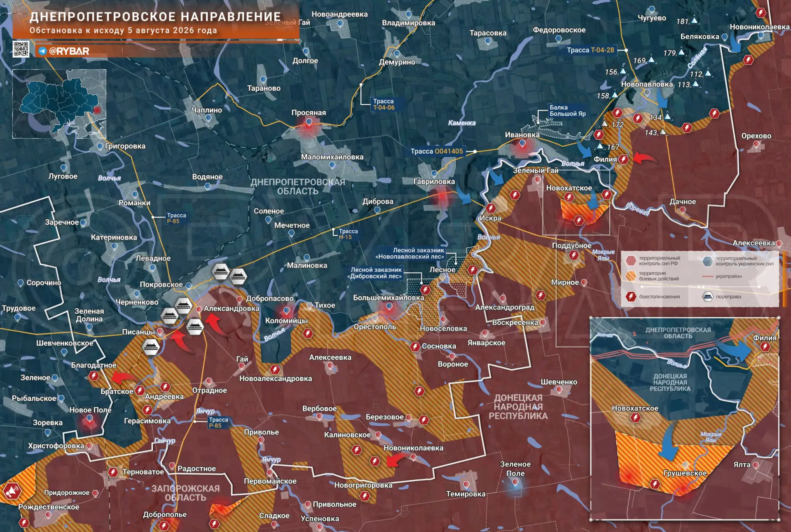Click the 'Новохатское' label in the inset map
Screen dimensions: 791x532
coord(635,408)
